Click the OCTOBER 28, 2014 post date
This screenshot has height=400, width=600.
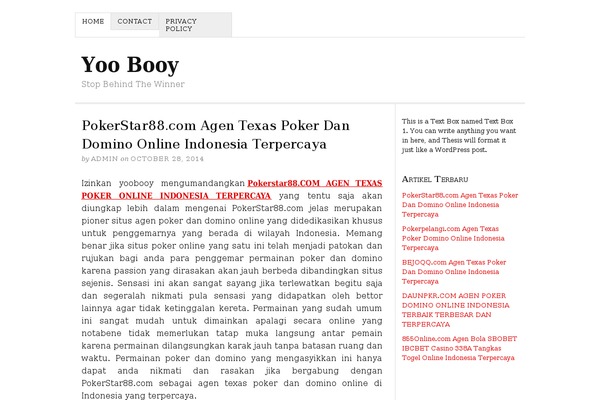pyautogui.click(x=167, y=159)
